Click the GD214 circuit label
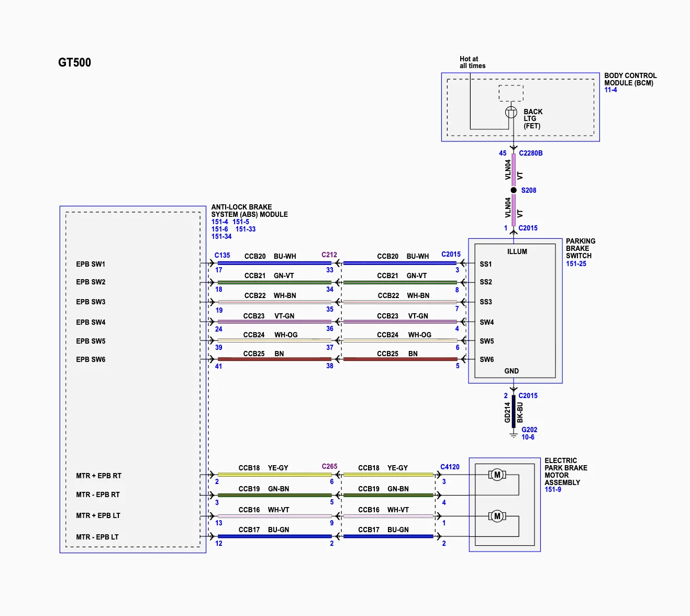Viewport: 690px width, 616px height. (x=507, y=413)
